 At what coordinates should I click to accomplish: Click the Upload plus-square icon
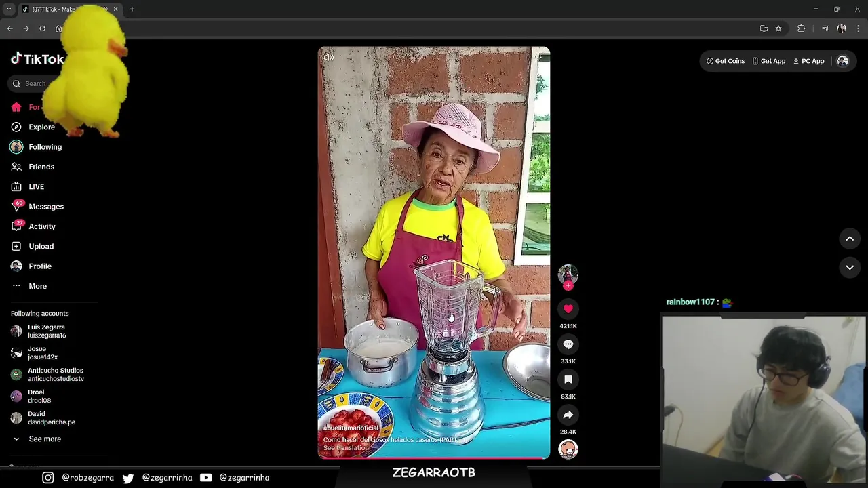[16, 247]
